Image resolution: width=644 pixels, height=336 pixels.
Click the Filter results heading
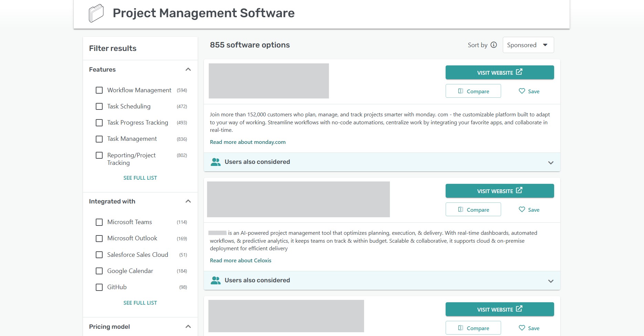tap(113, 49)
